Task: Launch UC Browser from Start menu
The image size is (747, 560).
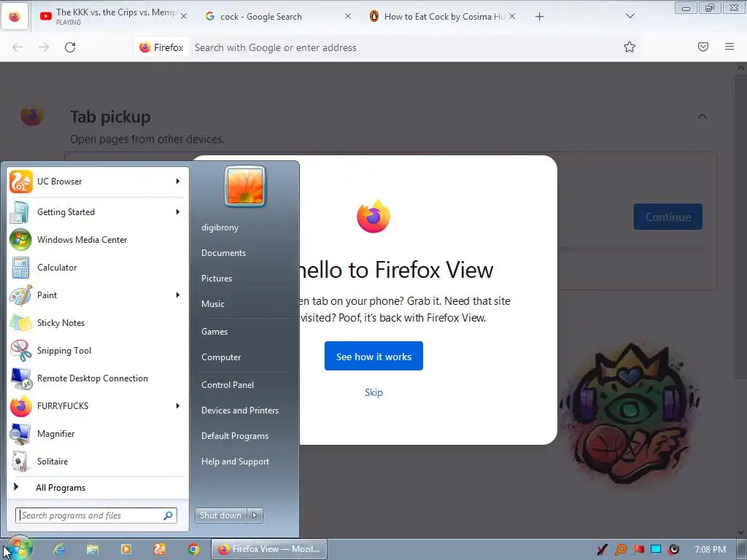Action: pyautogui.click(x=96, y=182)
